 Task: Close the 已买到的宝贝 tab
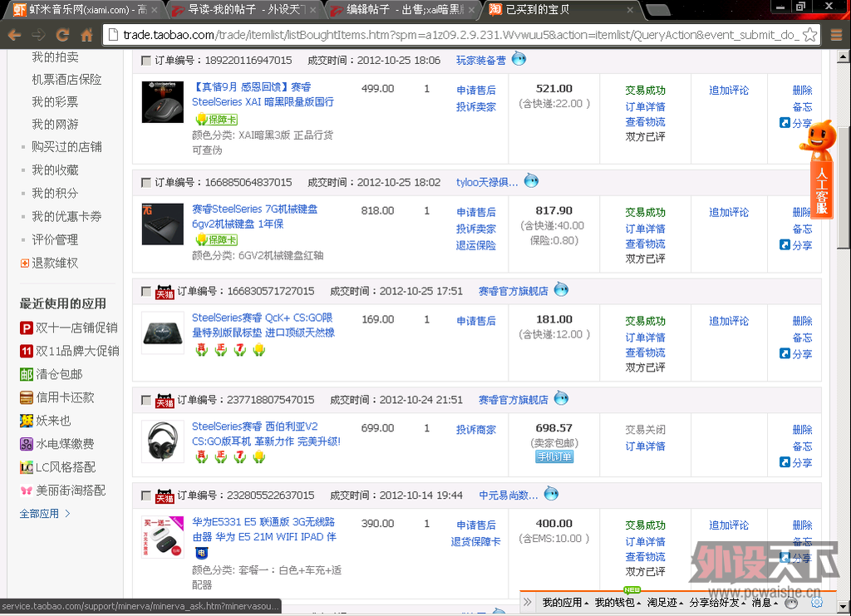[x=630, y=10]
